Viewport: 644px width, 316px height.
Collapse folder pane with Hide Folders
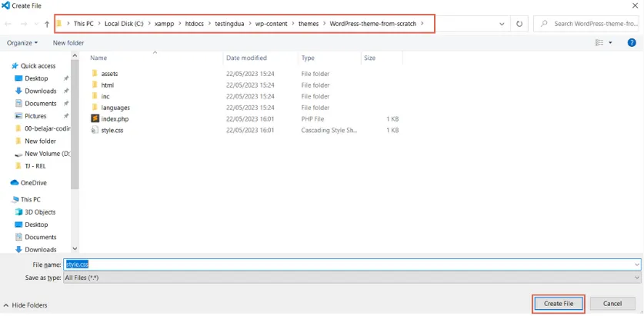click(25, 305)
